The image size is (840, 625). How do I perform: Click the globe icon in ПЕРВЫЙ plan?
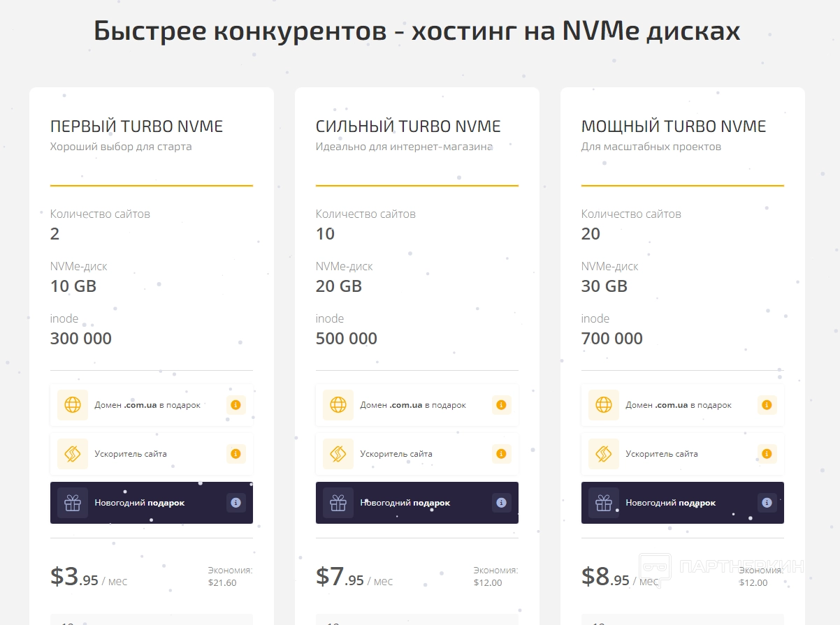point(73,405)
